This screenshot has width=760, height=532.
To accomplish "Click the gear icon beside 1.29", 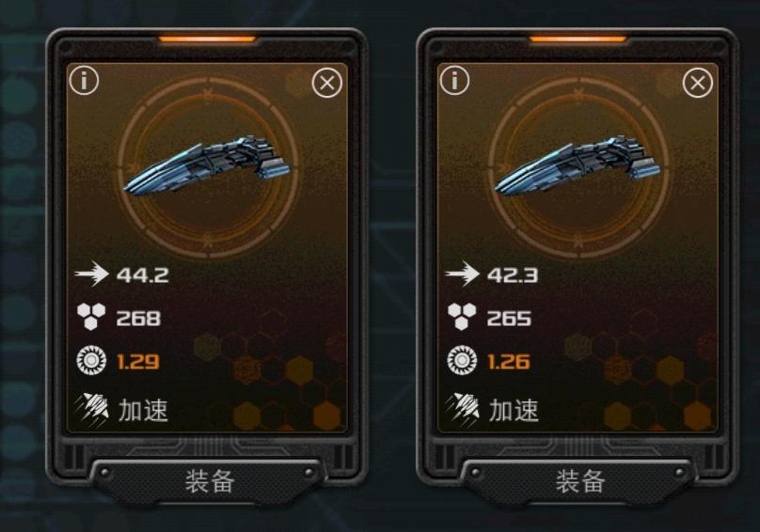I will click(x=91, y=361).
